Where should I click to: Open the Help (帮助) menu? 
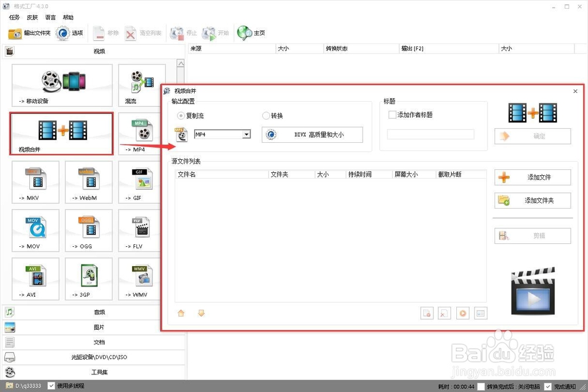[68, 17]
